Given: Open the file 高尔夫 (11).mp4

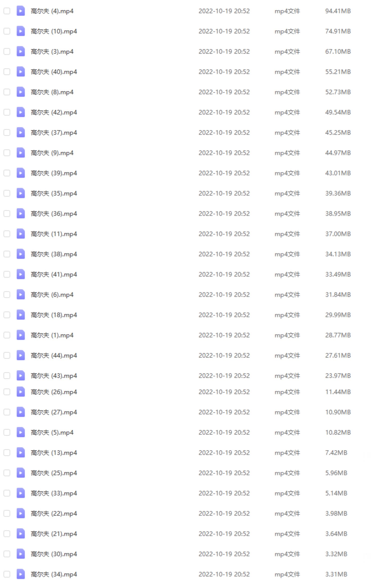Looking at the screenshot, I should 54,234.
